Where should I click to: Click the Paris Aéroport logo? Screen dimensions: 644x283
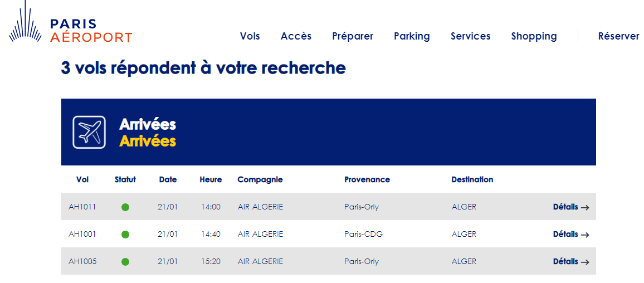tap(70, 22)
